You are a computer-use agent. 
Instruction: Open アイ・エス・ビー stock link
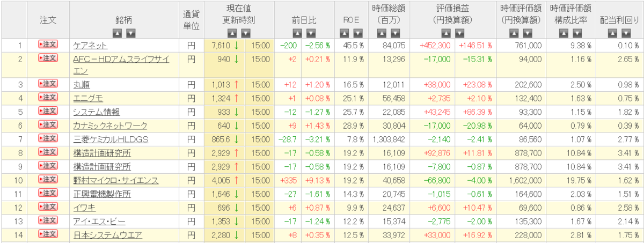coord(99,221)
